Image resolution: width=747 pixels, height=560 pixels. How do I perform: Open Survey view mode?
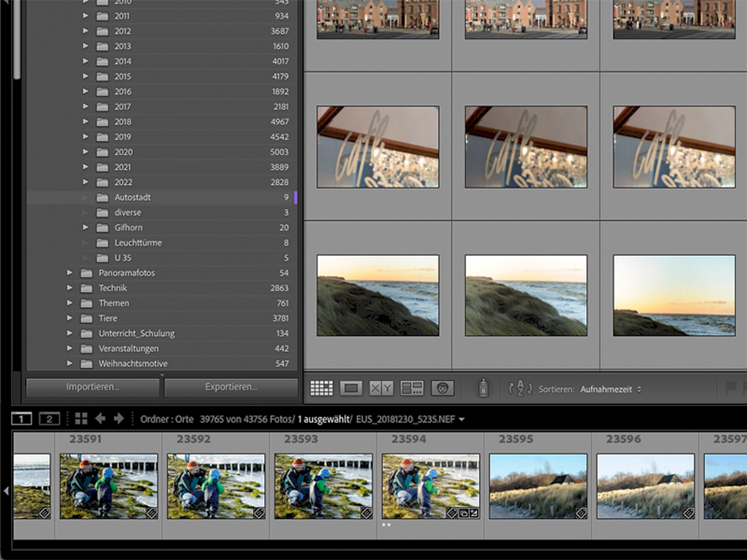[x=412, y=389]
